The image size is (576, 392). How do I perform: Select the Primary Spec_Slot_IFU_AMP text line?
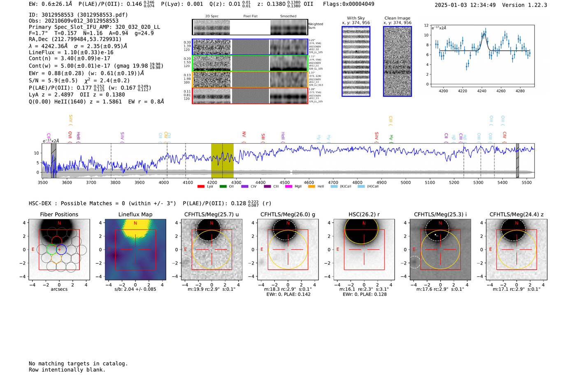tap(95, 27)
